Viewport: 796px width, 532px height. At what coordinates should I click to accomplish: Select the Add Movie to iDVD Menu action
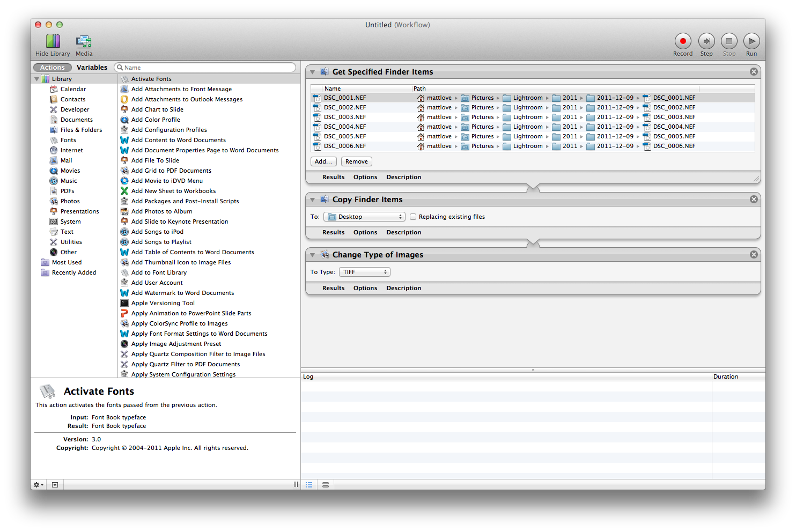[209, 181]
